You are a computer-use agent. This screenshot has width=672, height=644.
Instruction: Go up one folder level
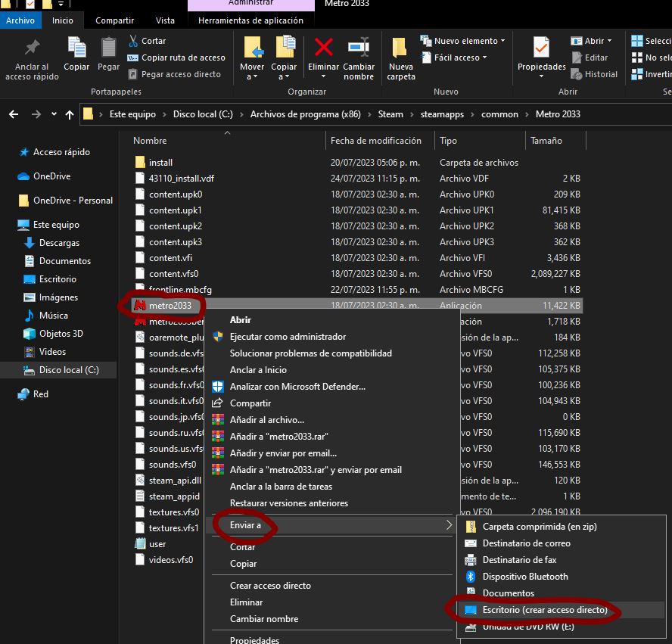pos(70,114)
